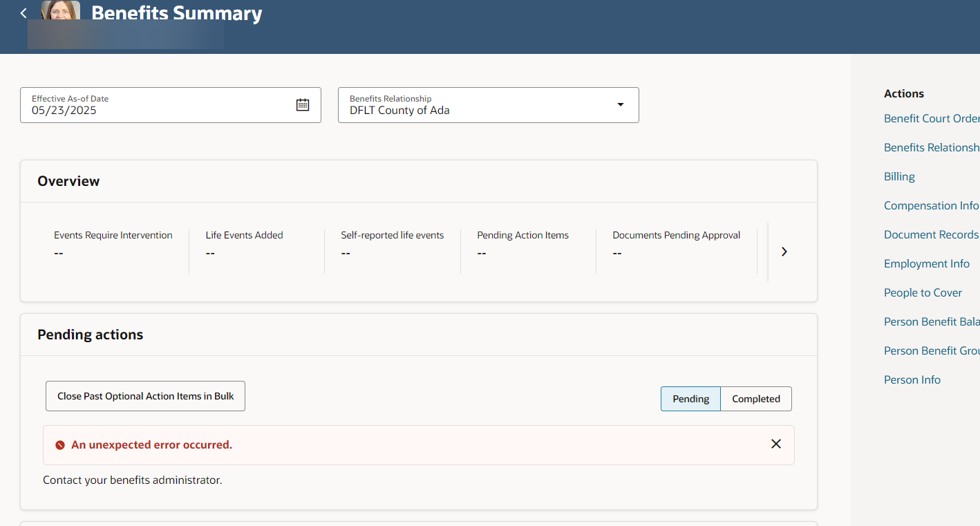Dismiss the unexpected error message

click(x=775, y=444)
